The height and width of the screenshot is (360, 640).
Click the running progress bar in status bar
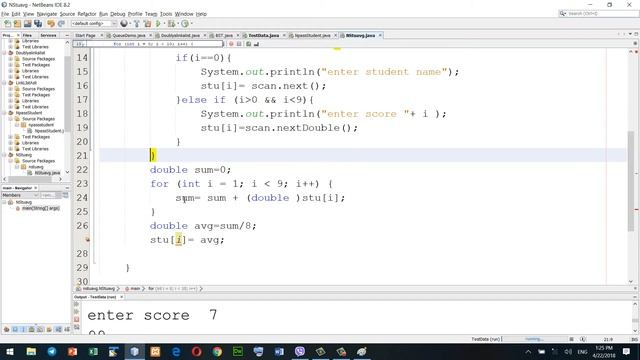pos(534,339)
